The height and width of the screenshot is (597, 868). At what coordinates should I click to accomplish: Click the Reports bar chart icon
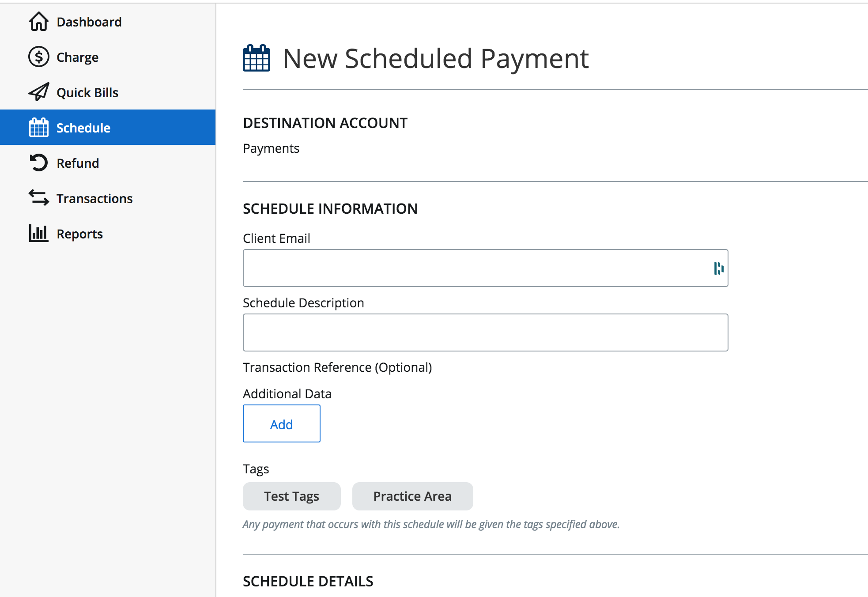tap(39, 234)
